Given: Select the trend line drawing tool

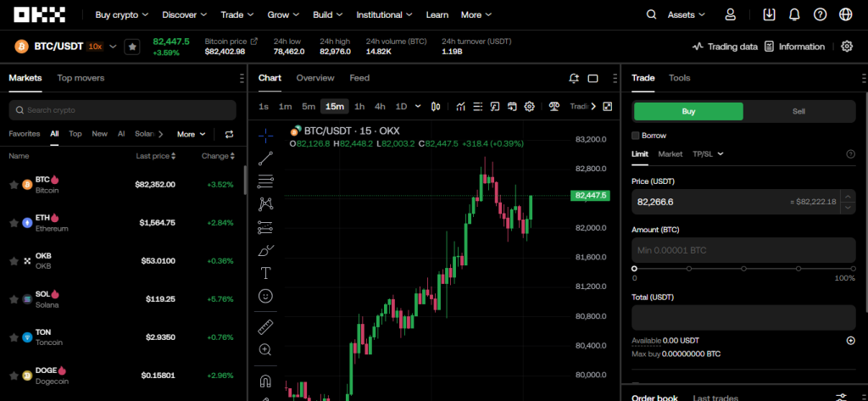Looking at the screenshot, I should tap(265, 159).
